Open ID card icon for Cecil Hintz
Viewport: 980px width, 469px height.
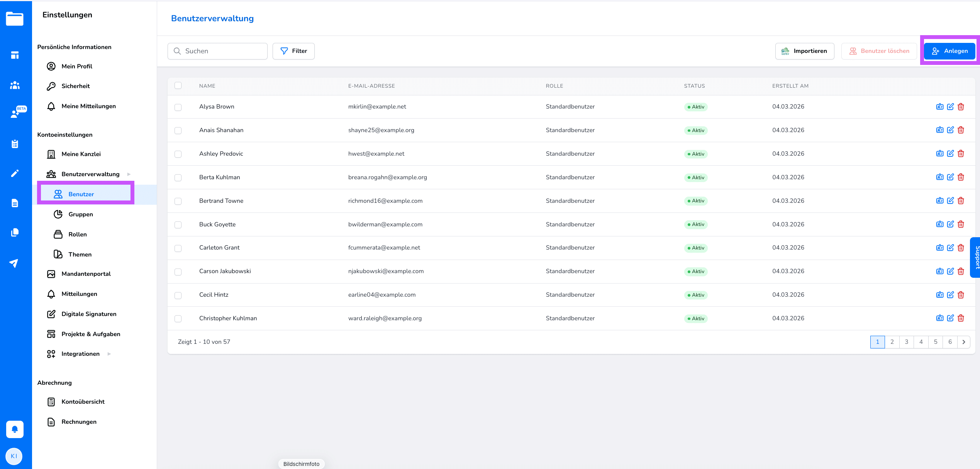tap(940, 295)
